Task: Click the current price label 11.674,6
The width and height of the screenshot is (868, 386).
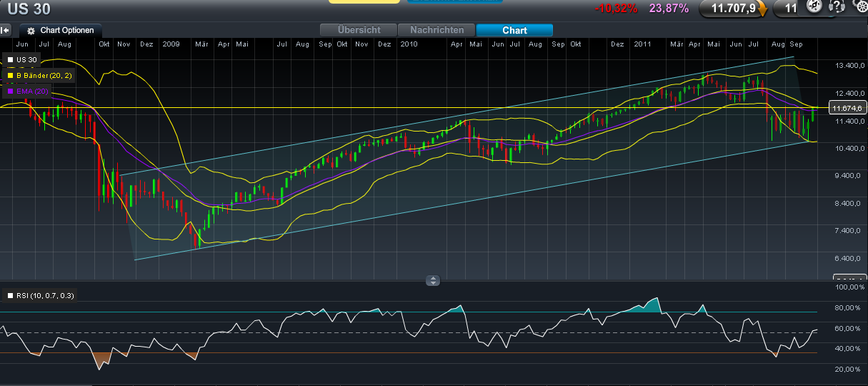Action: point(847,108)
